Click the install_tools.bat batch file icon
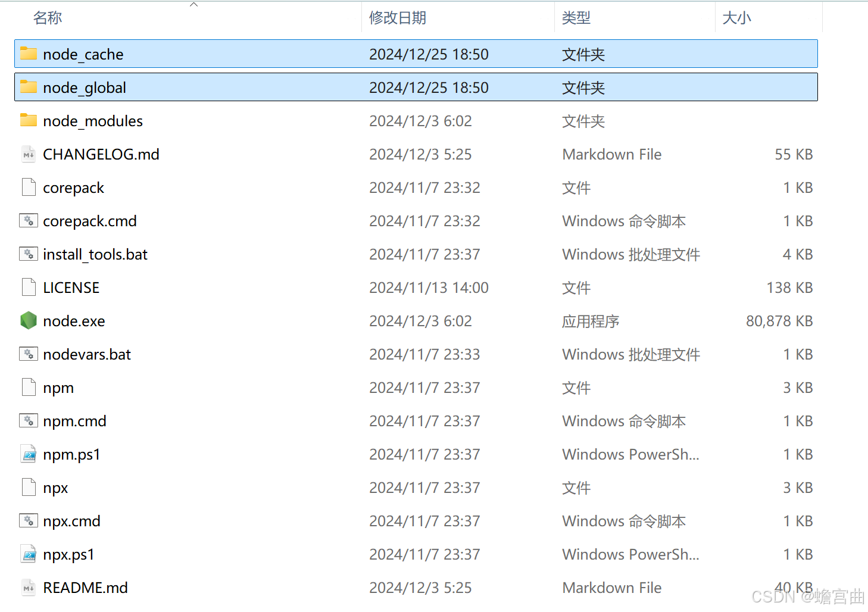The height and width of the screenshot is (612, 868). coord(29,254)
